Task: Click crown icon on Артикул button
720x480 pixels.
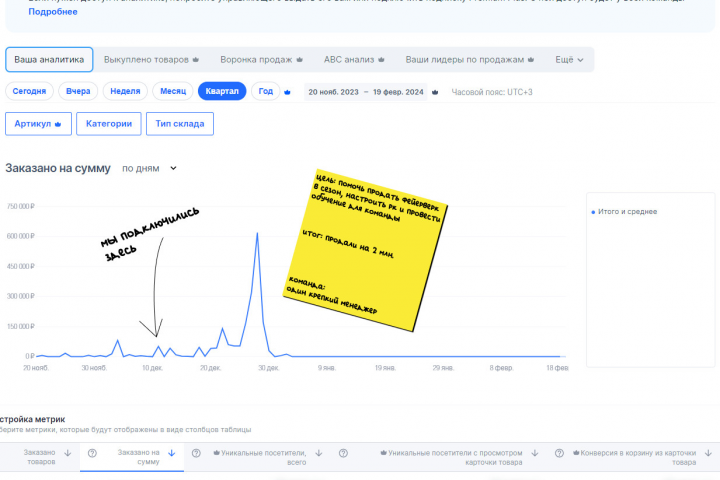Action: coord(58,124)
